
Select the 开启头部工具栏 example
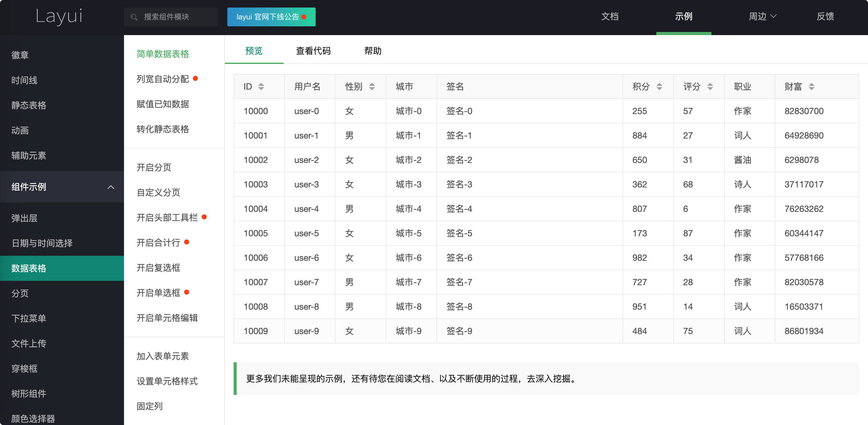(x=167, y=218)
